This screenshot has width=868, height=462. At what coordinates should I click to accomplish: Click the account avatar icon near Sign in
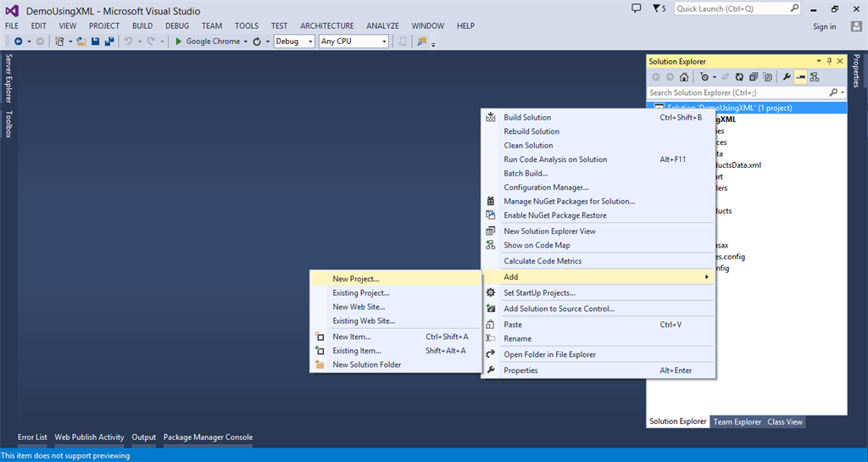856,26
